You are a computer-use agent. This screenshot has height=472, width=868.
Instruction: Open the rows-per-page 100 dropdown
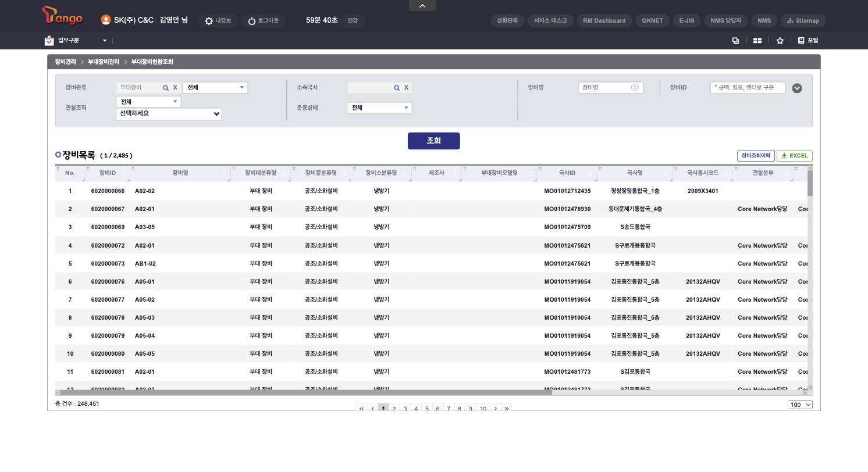[x=801, y=405]
